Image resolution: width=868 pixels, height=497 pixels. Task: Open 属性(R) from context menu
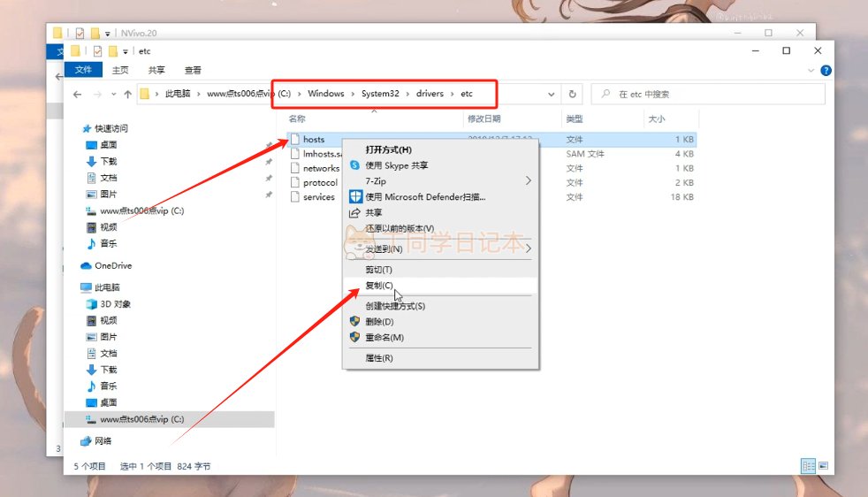click(x=440, y=358)
